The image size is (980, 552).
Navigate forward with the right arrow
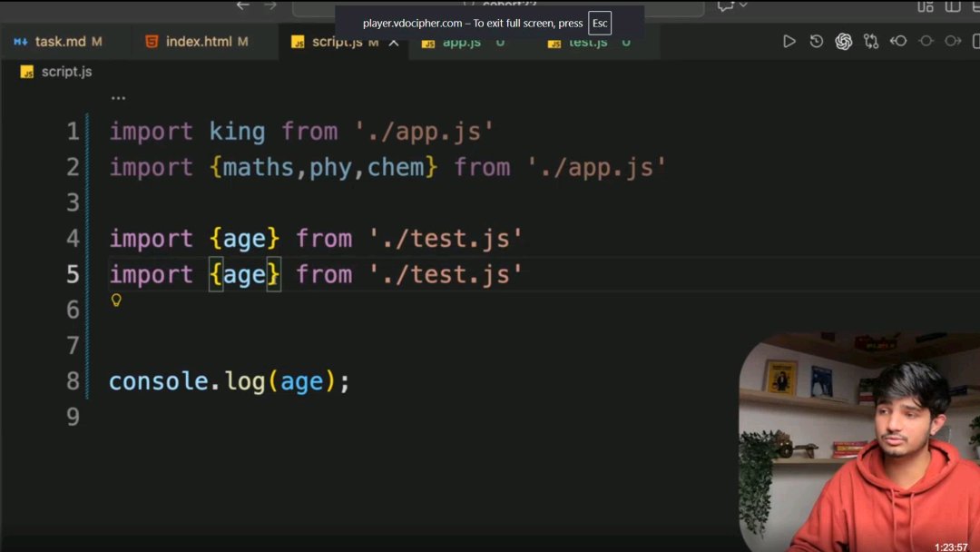tap(270, 5)
